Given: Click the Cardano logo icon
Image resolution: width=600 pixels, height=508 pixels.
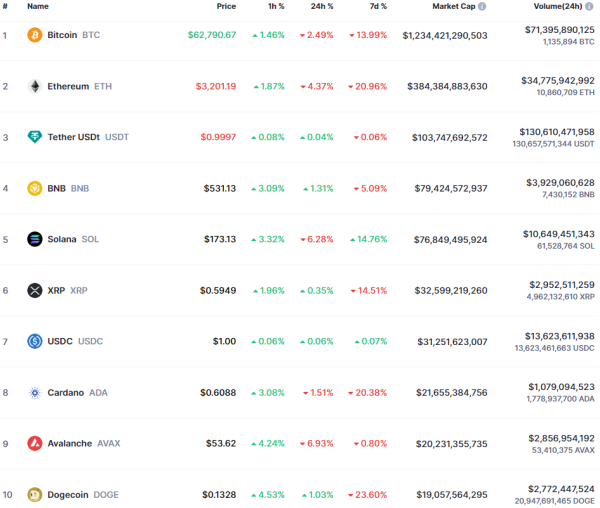Looking at the screenshot, I should click(34, 392).
